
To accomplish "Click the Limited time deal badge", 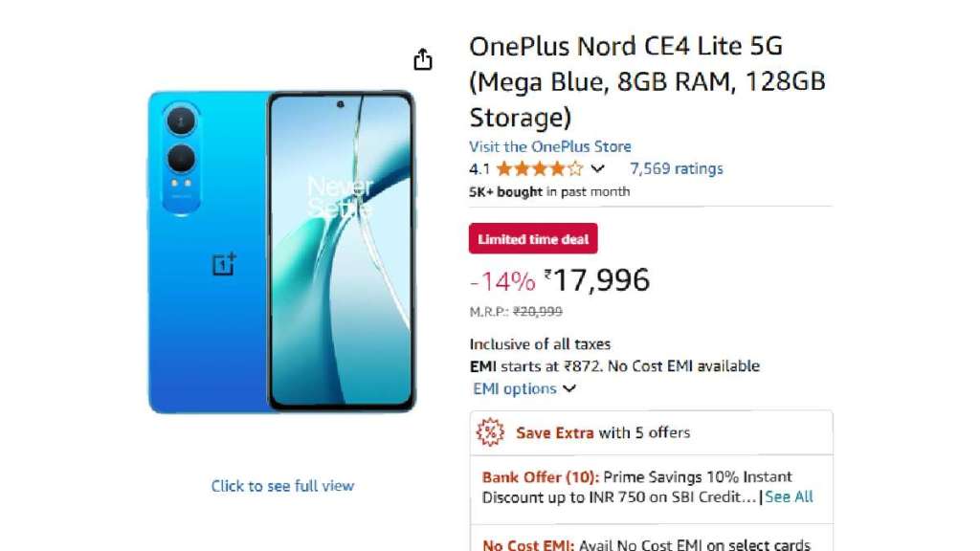I will tap(533, 239).
